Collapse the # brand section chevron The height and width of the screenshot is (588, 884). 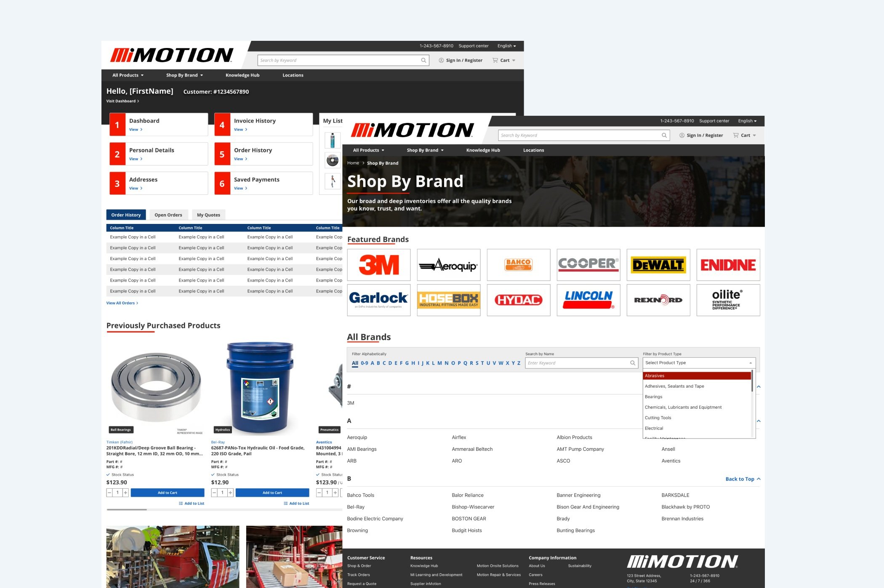coord(759,386)
